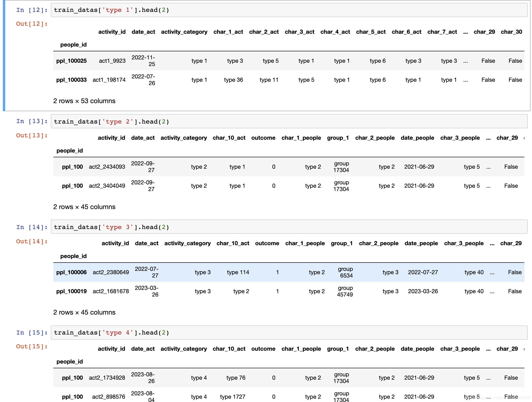Screen dimensions: 532x402
Task: Click the type 76 cell
Action: pyautogui.click(x=236, y=378)
